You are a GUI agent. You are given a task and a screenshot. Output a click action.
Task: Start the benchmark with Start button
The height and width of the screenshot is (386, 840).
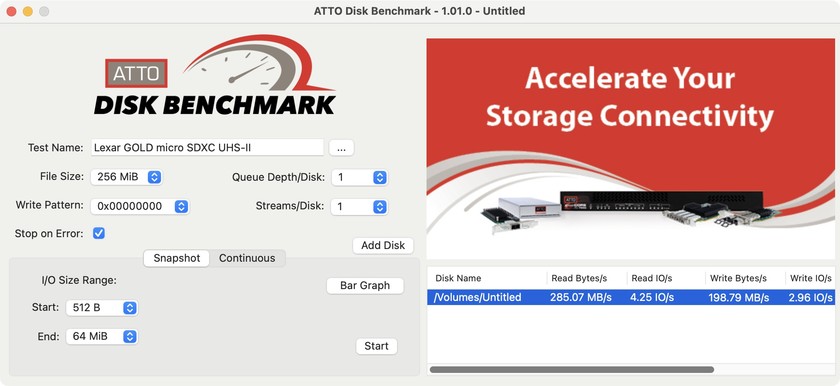(x=377, y=346)
